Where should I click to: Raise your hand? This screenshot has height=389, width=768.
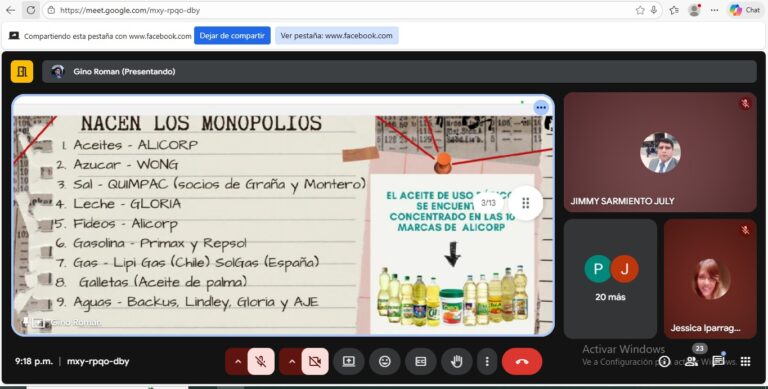point(456,362)
